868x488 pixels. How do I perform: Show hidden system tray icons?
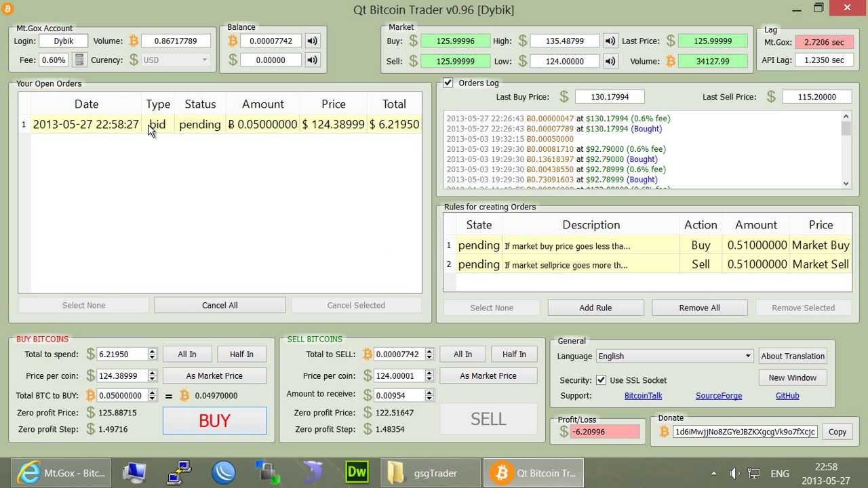[x=713, y=473]
